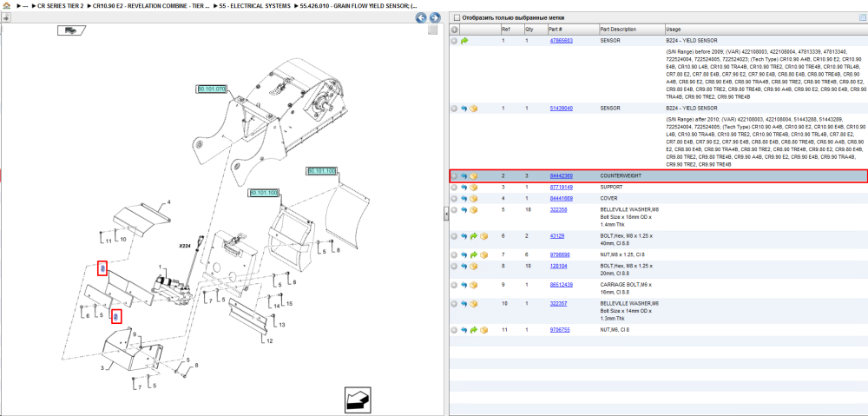
Task: Open part number link 86512439
Action: coord(561,285)
